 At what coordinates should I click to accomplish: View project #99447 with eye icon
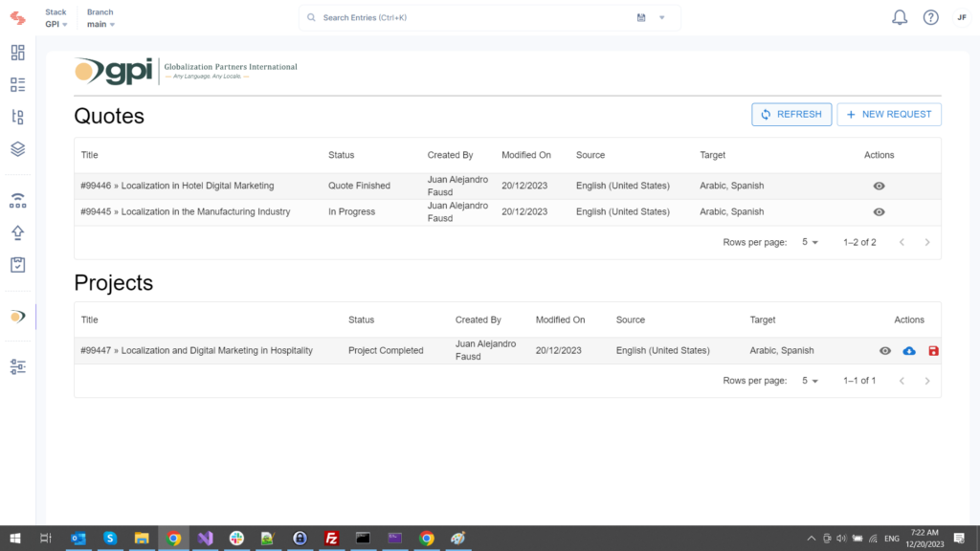pyautogui.click(x=885, y=351)
